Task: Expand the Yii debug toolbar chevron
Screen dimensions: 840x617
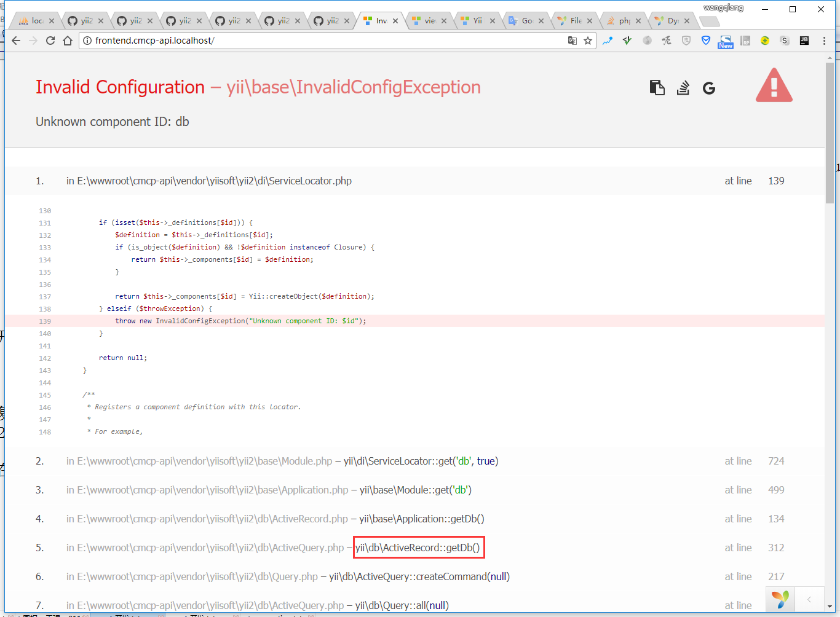Action: click(x=809, y=599)
